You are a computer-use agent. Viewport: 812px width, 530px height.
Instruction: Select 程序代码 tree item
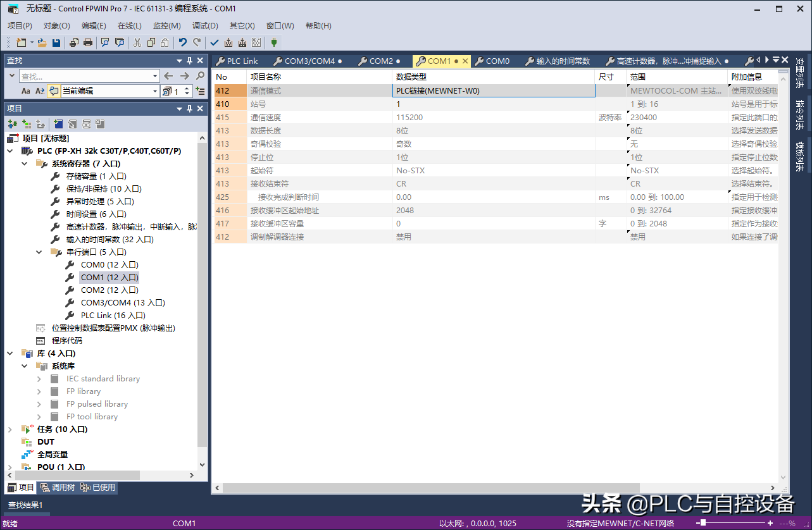(x=67, y=341)
